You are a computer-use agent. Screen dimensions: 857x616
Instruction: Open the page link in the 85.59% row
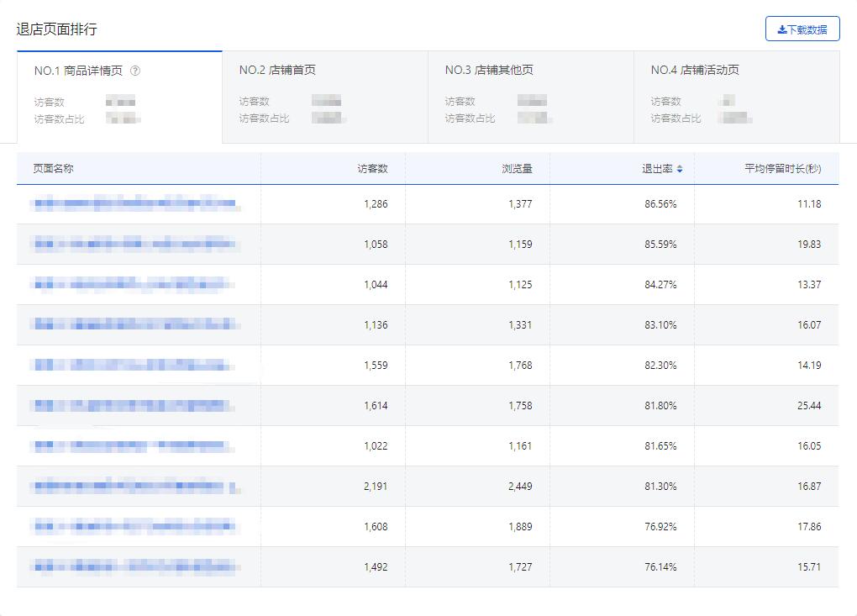pyautogui.click(x=135, y=245)
